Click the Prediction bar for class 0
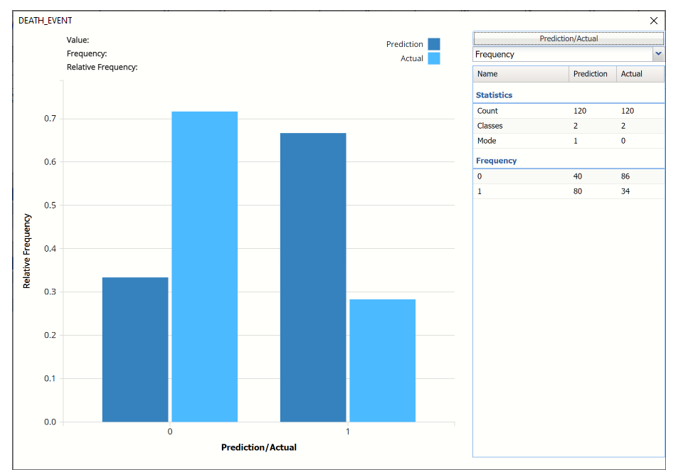Viewport: 678px width, 474px height. [x=135, y=349]
